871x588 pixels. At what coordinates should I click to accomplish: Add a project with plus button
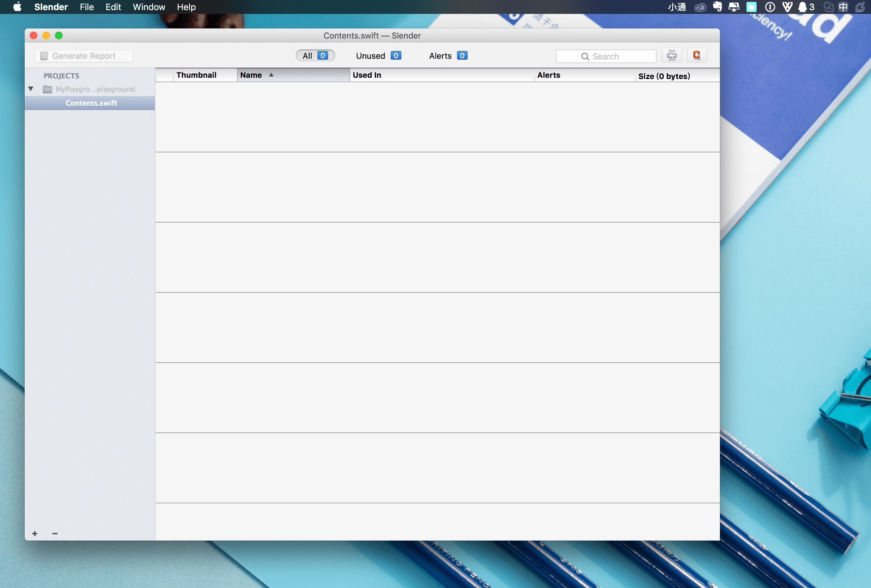35,533
